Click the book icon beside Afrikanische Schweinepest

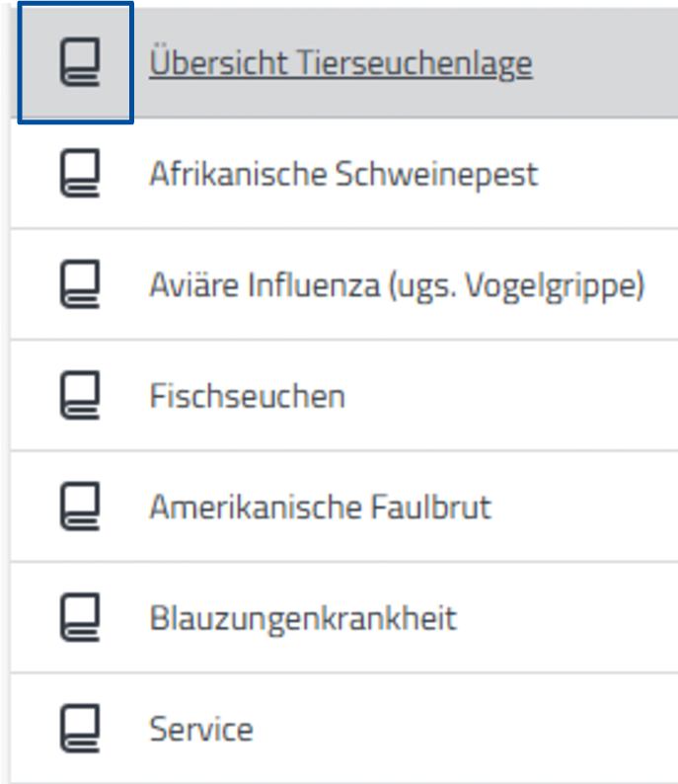[79, 175]
